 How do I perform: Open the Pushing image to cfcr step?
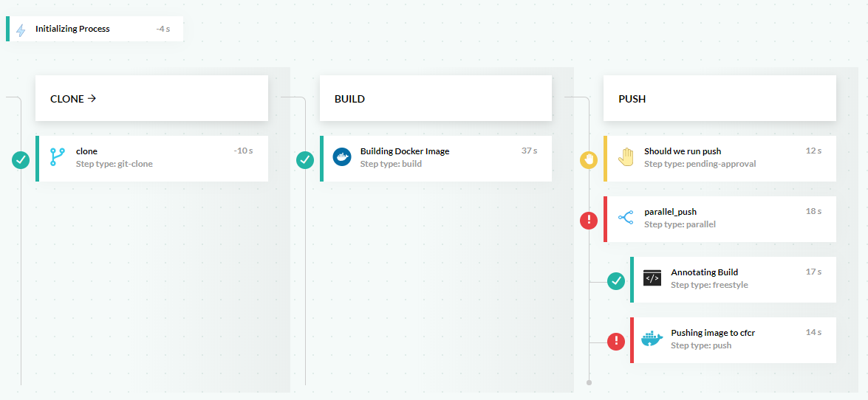coord(713,333)
